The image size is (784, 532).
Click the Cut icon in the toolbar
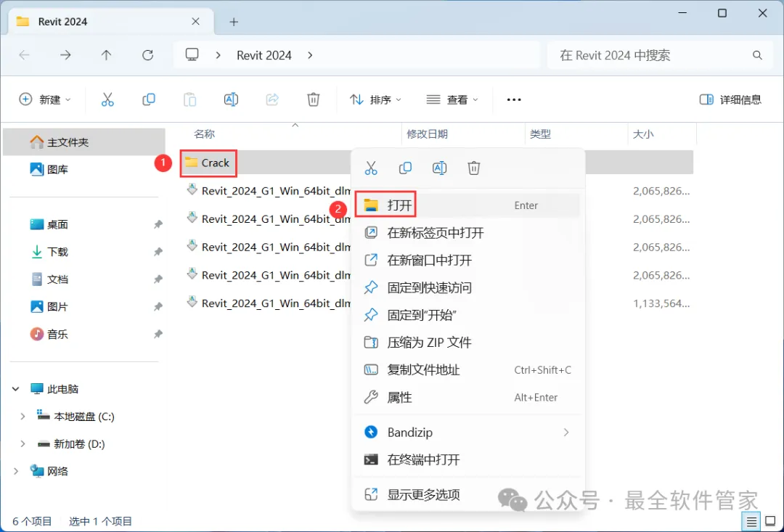pos(107,99)
